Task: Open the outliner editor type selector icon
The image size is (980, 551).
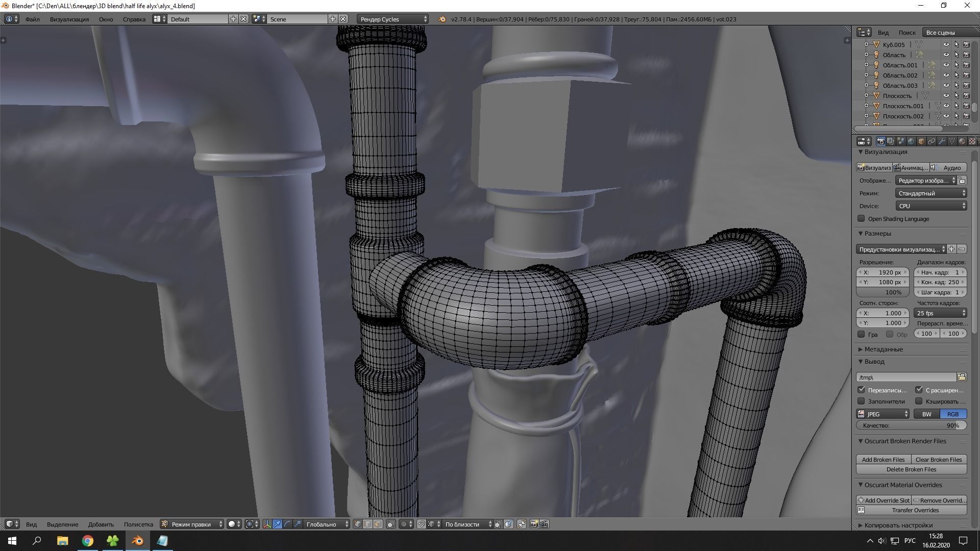Action: [x=864, y=32]
